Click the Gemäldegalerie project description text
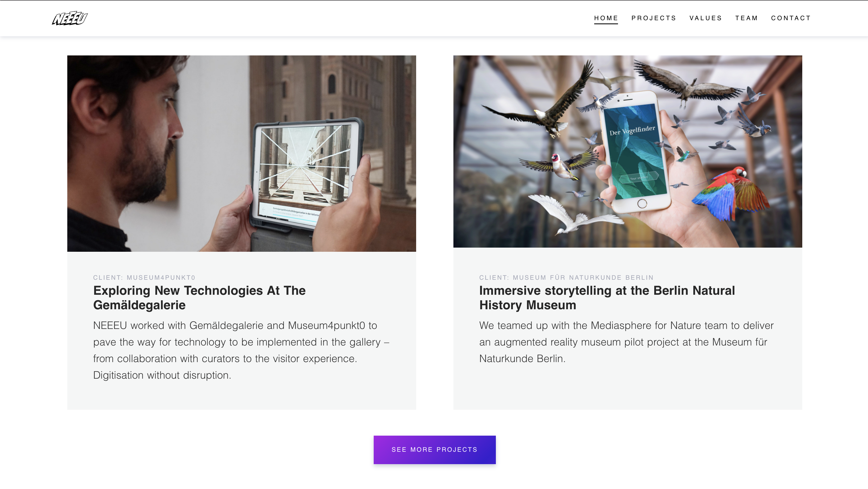The image size is (868, 489). (241, 350)
